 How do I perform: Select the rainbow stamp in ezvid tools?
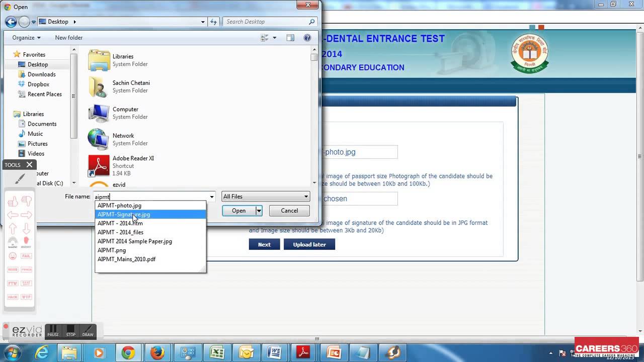tap(13, 242)
